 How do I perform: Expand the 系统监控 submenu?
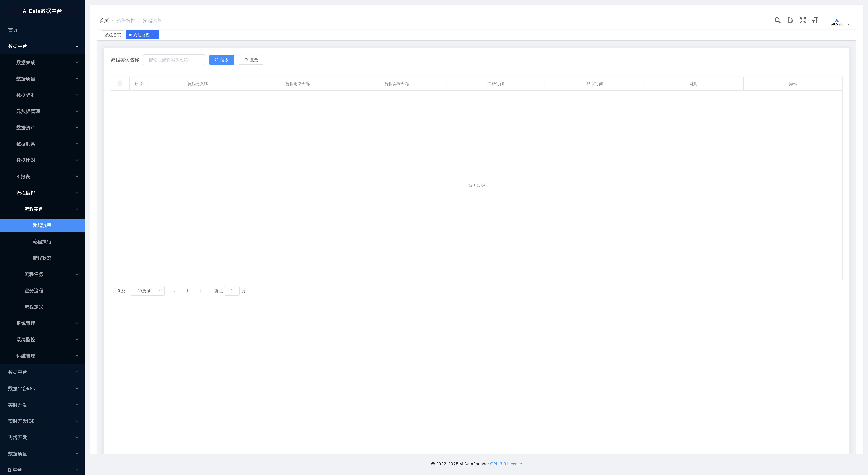tap(42, 340)
